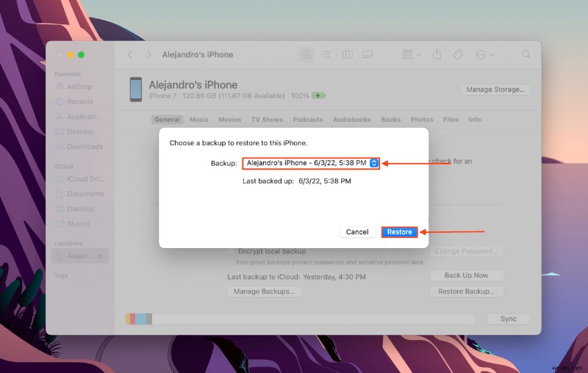588x373 pixels.
Task: Select Recents in the sidebar
Action: [x=80, y=101]
